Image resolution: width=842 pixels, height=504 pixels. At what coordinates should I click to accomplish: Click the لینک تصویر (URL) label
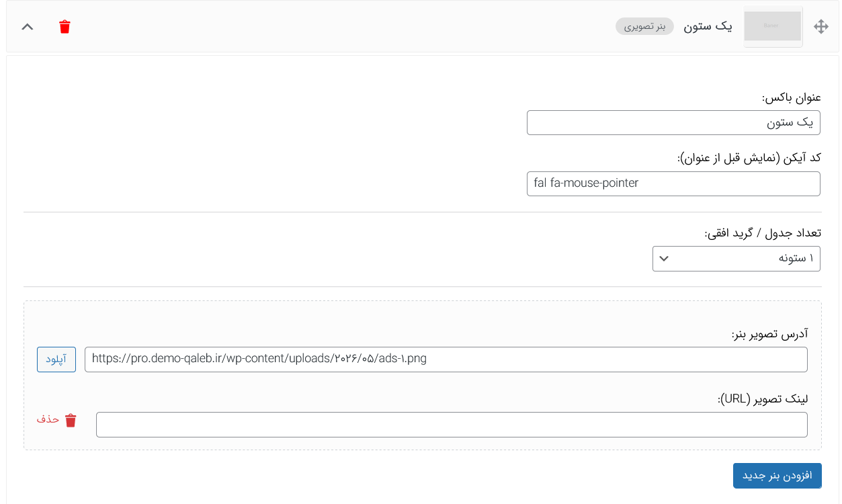pyautogui.click(x=763, y=398)
